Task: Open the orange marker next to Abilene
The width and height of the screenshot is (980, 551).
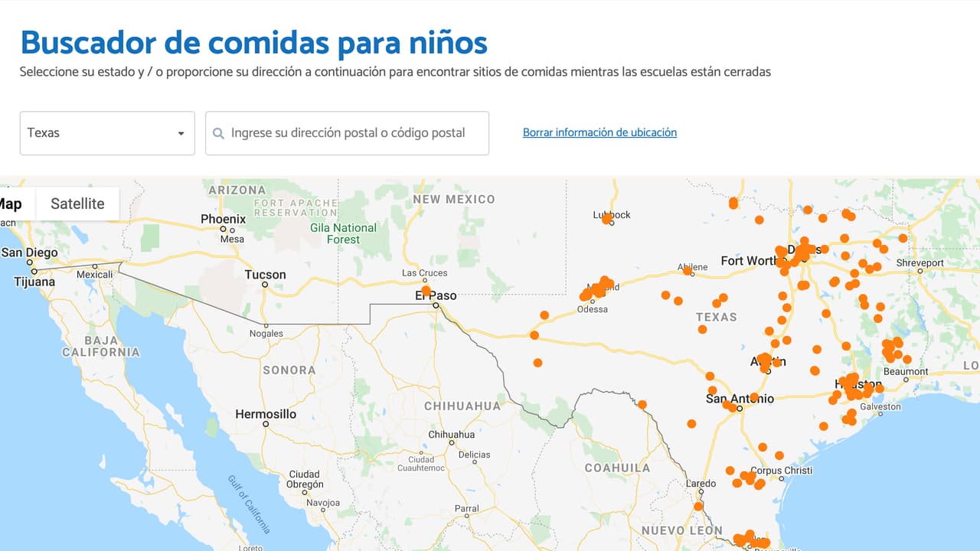Action: [x=688, y=271]
